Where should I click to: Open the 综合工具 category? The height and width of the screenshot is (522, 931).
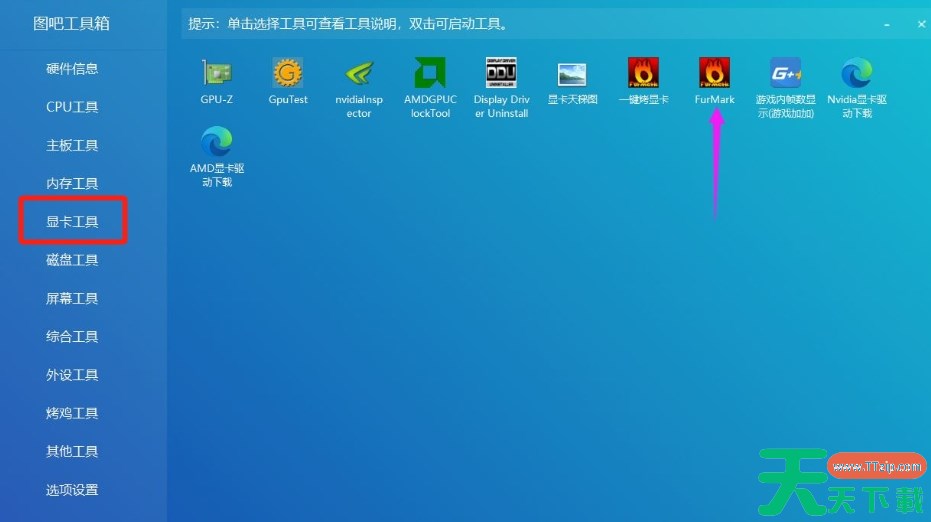[x=72, y=337]
